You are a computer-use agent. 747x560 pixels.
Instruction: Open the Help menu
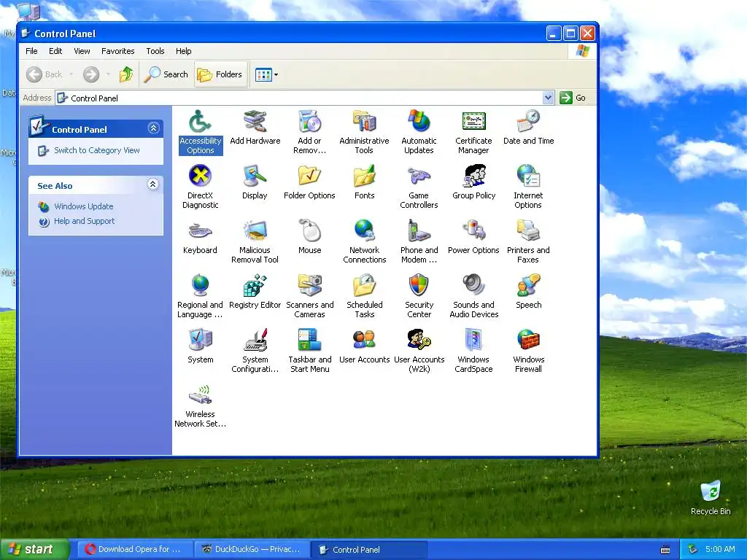pyautogui.click(x=183, y=51)
